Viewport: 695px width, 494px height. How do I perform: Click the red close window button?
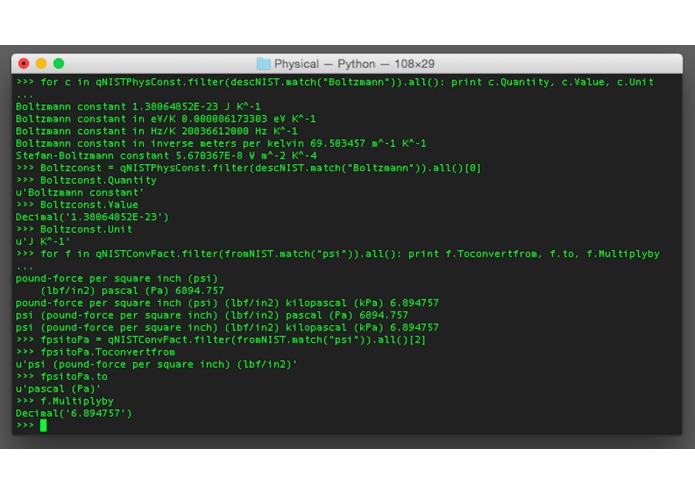(23, 64)
